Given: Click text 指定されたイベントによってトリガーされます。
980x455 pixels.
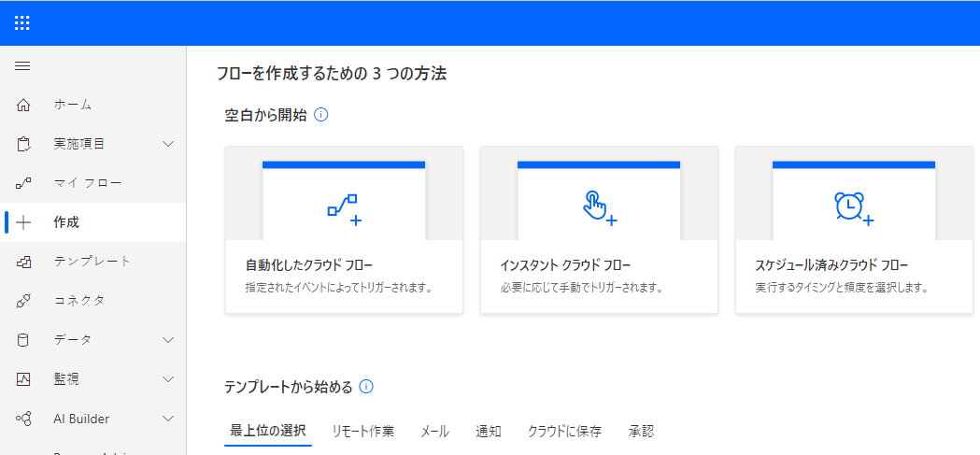Looking at the screenshot, I should pos(339,289).
